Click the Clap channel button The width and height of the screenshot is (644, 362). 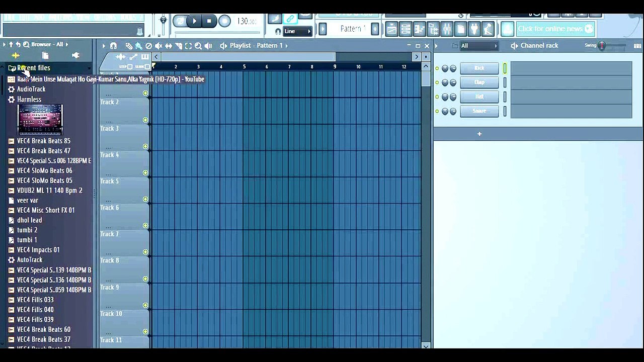[x=479, y=82]
